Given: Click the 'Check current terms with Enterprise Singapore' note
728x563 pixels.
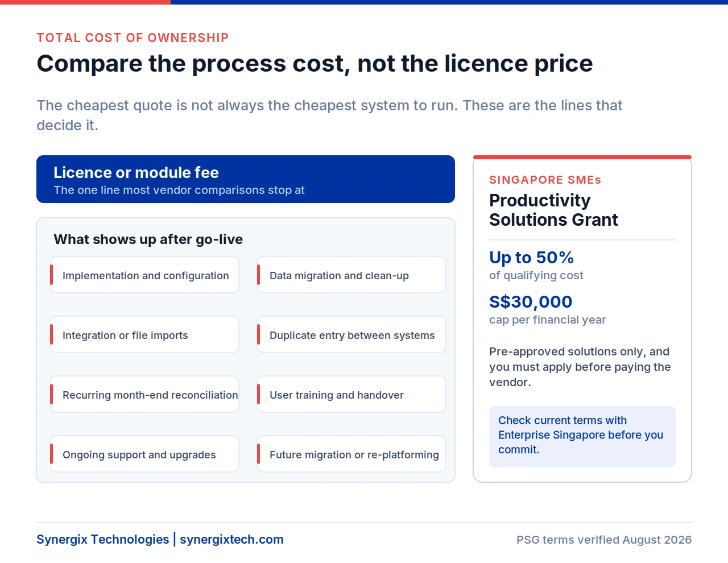Looking at the screenshot, I should pos(582,437).
